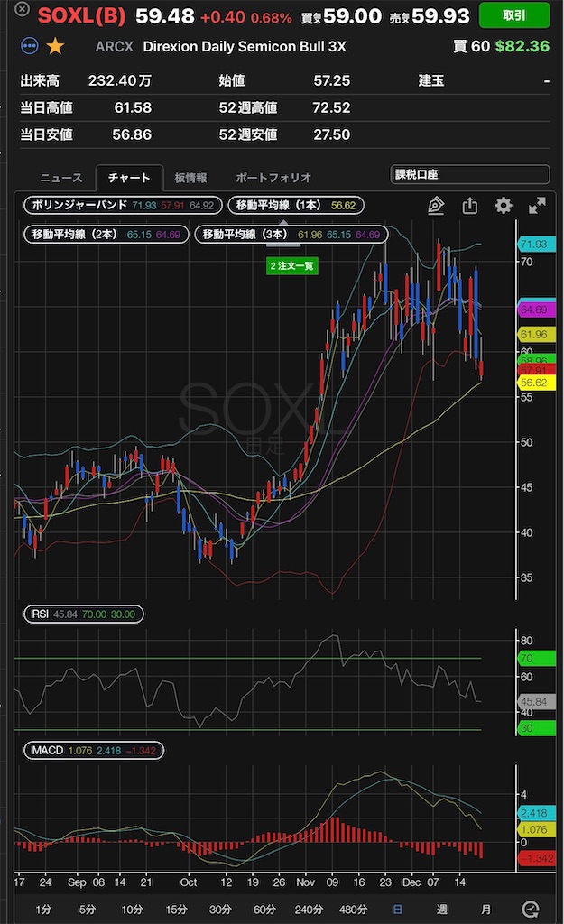Select the 240分 timeframe
Viewport: 564px width, 924px height.
[x=309, y=910]
